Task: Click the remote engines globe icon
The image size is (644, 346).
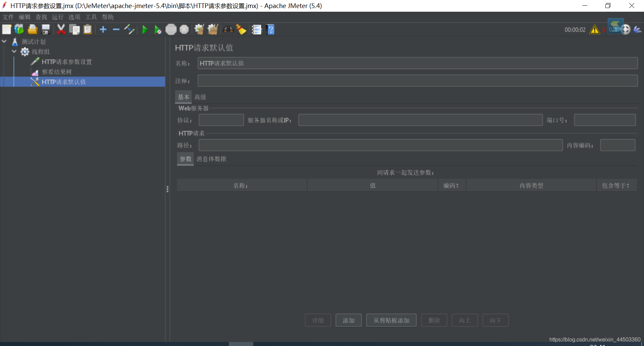Action: [625, 30]
